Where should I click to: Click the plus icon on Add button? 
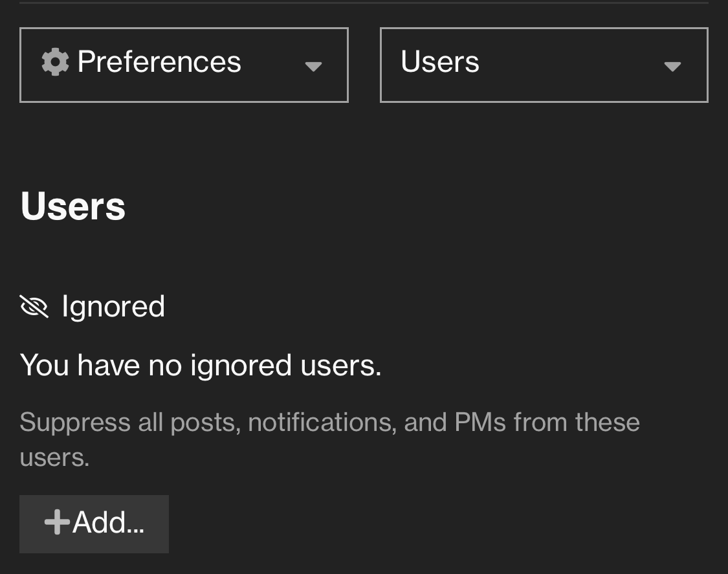[57, 522]
